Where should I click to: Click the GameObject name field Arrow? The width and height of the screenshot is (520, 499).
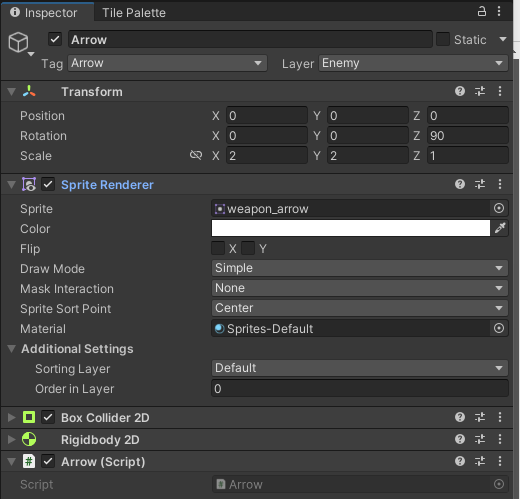(x=250, y=39)
